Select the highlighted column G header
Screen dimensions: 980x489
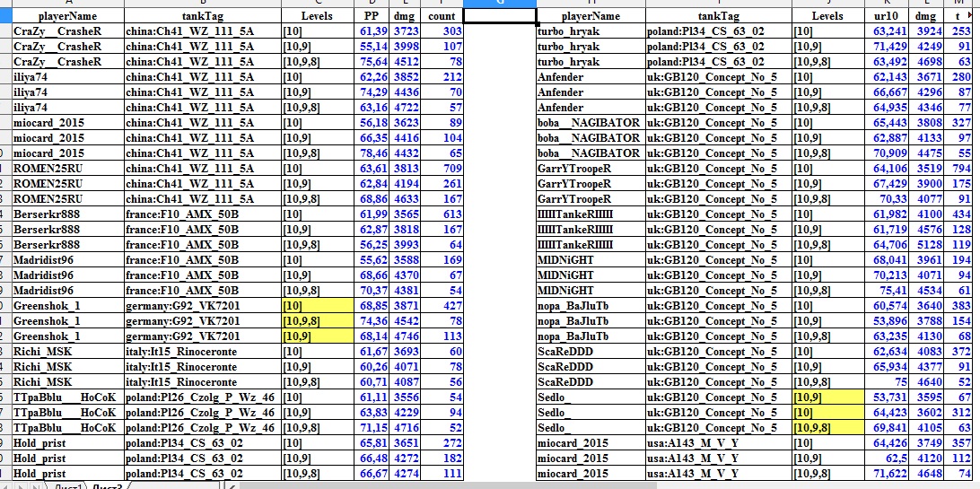[x=500, y=3]
